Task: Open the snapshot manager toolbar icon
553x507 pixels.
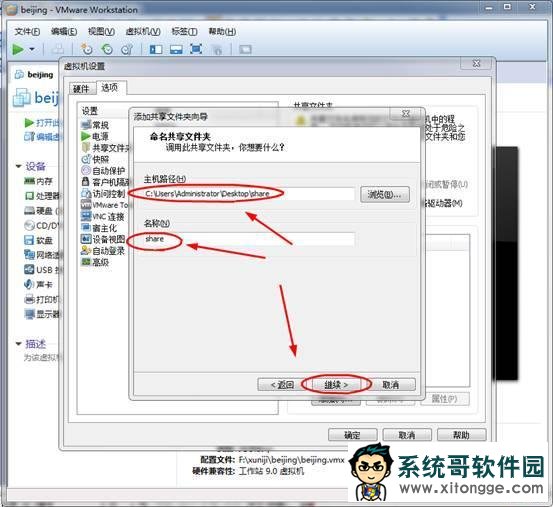Action: (127, 49)
